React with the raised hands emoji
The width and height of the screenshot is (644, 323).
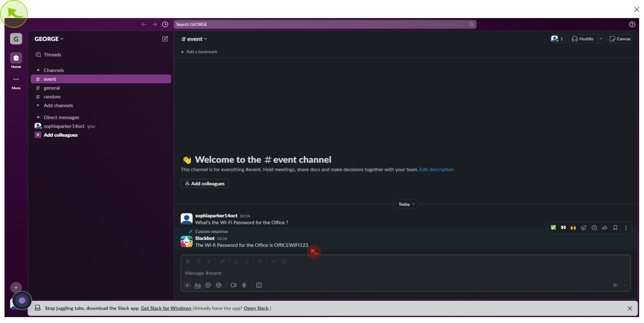tap(573, 228)
